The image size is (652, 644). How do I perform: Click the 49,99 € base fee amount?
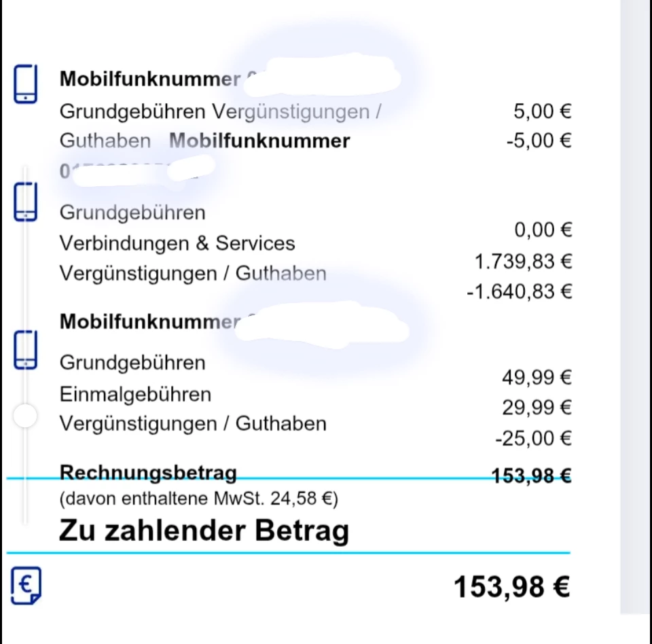click(537, 376)
